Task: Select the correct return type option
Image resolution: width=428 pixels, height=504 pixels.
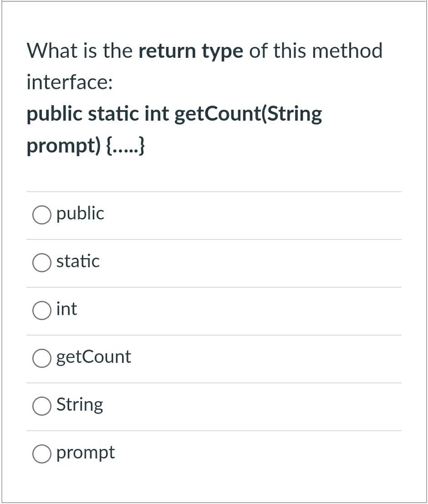Action: (x=41, y=311)
